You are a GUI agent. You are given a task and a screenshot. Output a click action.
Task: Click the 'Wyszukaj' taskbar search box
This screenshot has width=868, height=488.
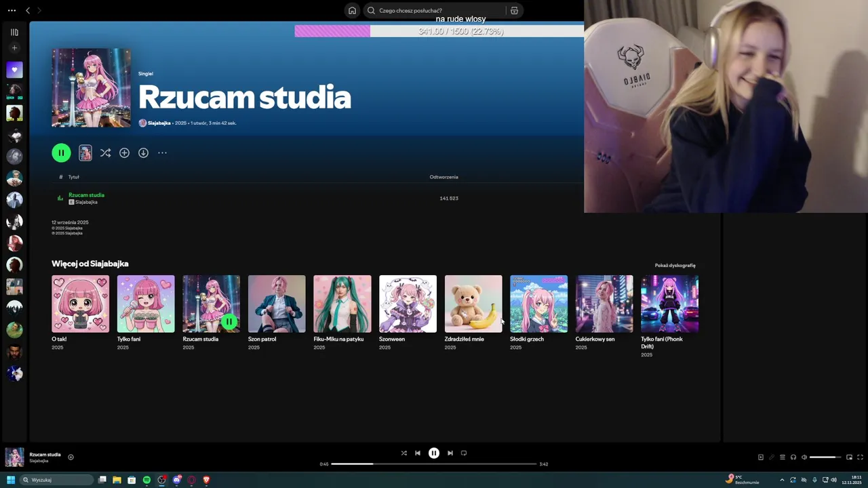(57, 480)
